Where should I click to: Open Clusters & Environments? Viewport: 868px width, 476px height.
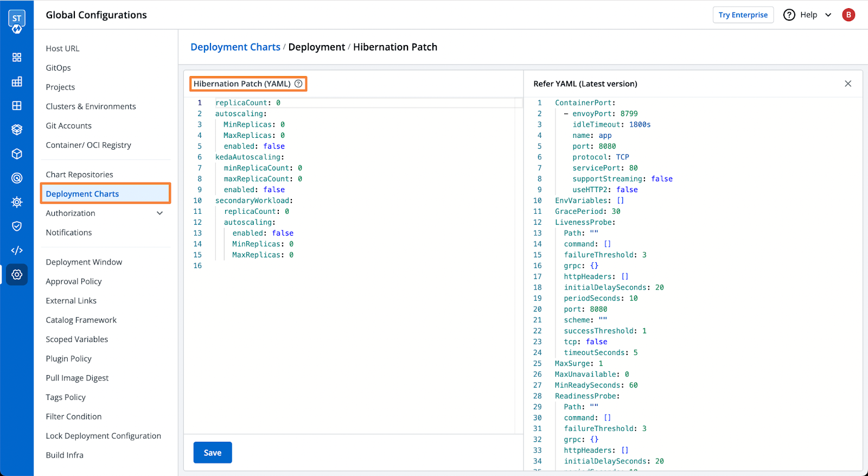pyautogui.click(x=91, y=106)
